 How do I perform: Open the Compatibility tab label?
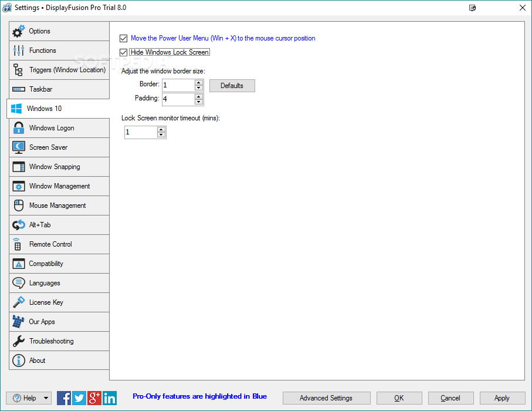(x=46, y=264)
